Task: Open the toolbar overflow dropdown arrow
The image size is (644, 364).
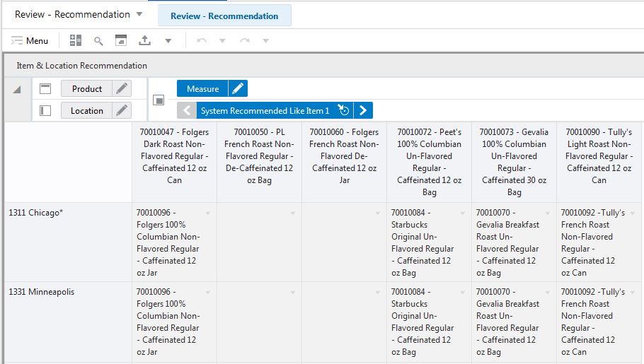Action: coord(168,40)
